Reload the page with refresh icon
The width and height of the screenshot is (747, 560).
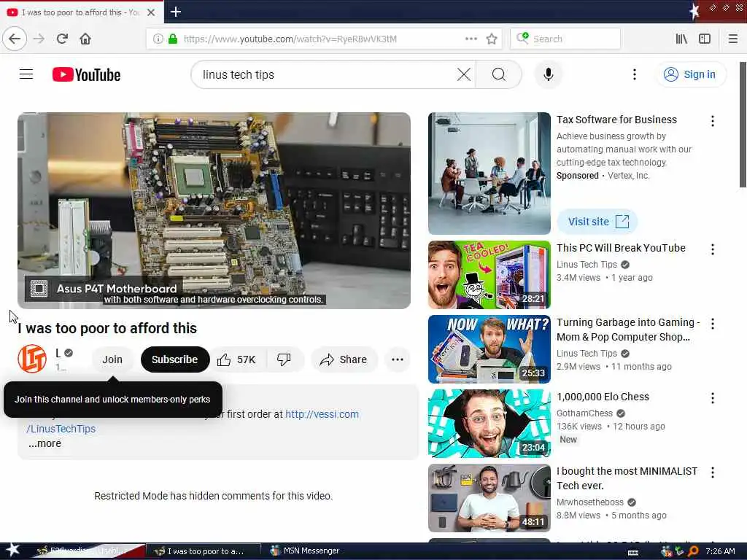tap(62, 39)
